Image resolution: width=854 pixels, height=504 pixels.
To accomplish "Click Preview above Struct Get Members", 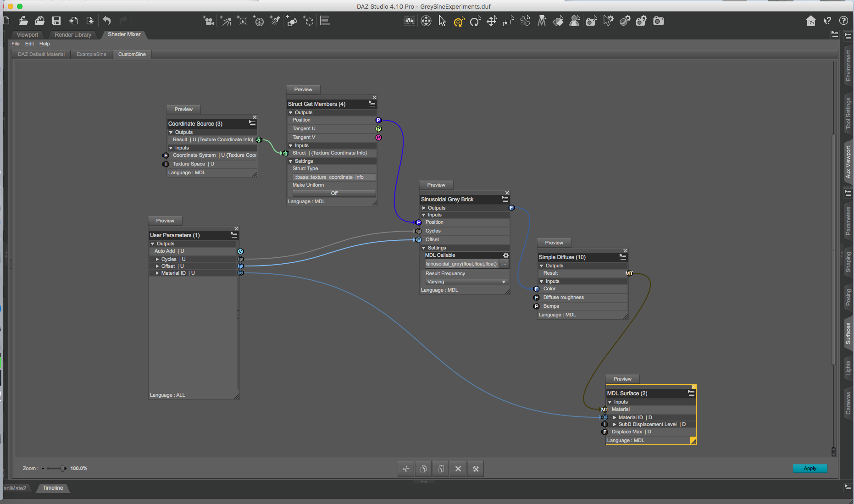I will (x=303, y=89).
